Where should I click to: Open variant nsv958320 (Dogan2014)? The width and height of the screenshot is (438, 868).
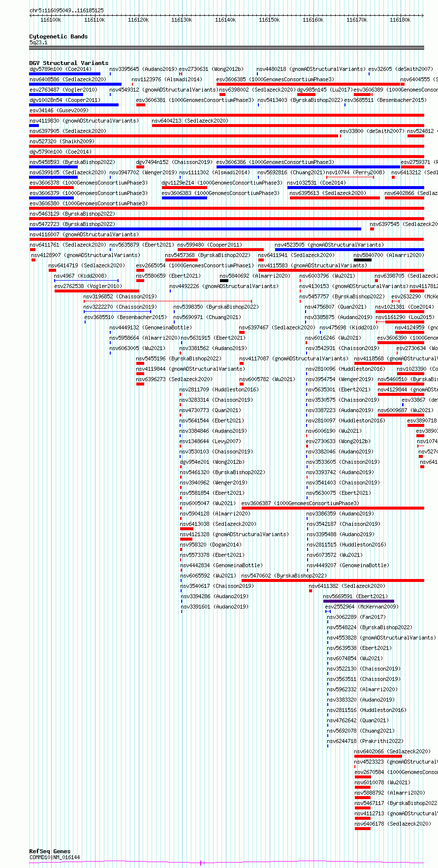tap(210, 545)
